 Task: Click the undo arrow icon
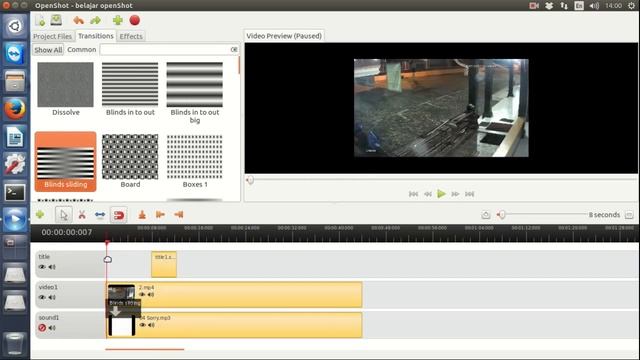78,20
